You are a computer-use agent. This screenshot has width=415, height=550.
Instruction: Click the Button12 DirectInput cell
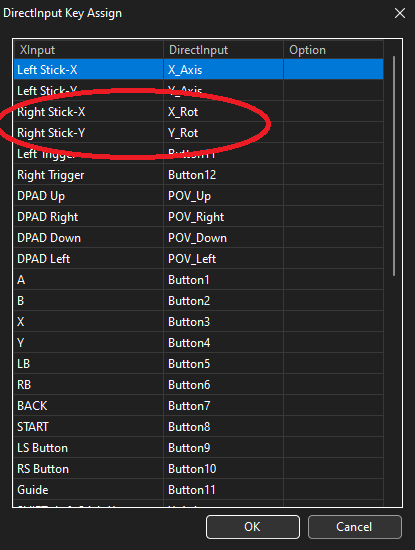[223, 175]
